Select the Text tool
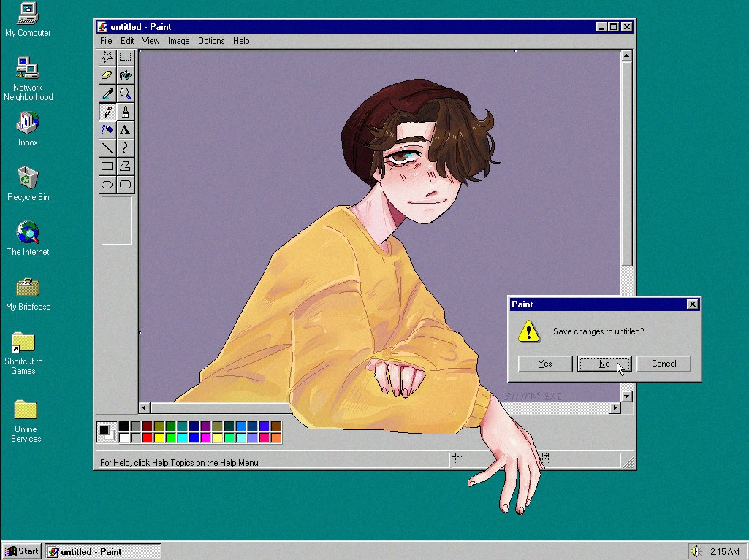This screenshot has width=749, height=560. 125,129
